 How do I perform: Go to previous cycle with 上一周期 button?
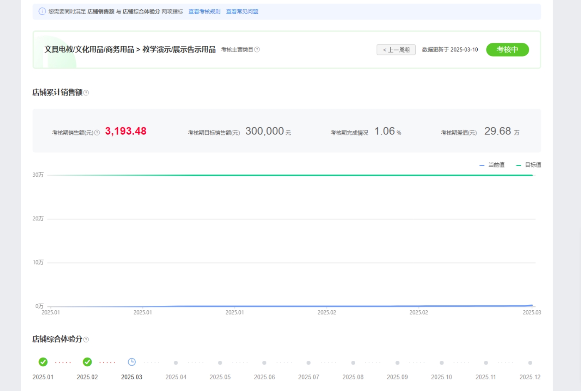tap(396, 50)
